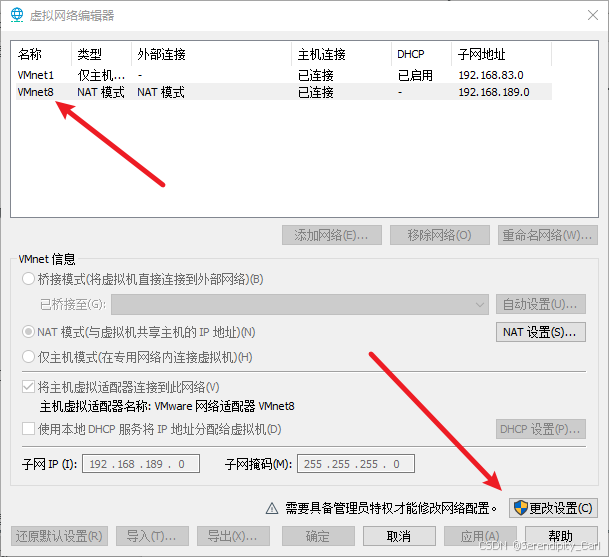Click the 已连接 cell in the VMnet1 row

pos(316,75)
